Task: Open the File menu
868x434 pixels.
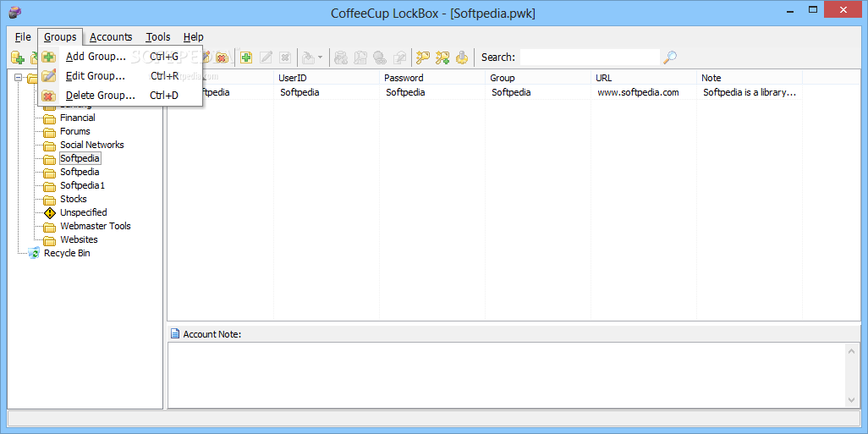Action: (23, 37)
